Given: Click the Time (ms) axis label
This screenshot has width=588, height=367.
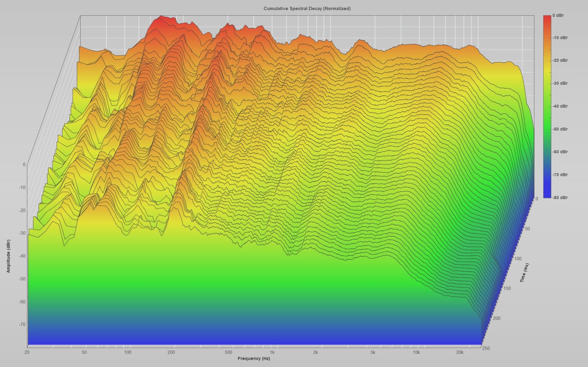Looking at the screenshot, I should pos(524,273).
